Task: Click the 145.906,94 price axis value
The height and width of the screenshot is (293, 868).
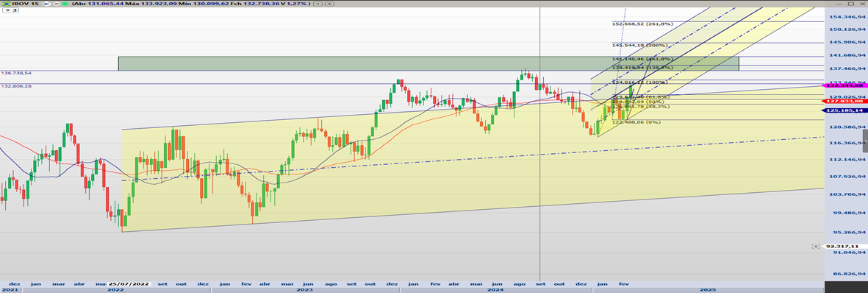Action: tap(847, 42)
